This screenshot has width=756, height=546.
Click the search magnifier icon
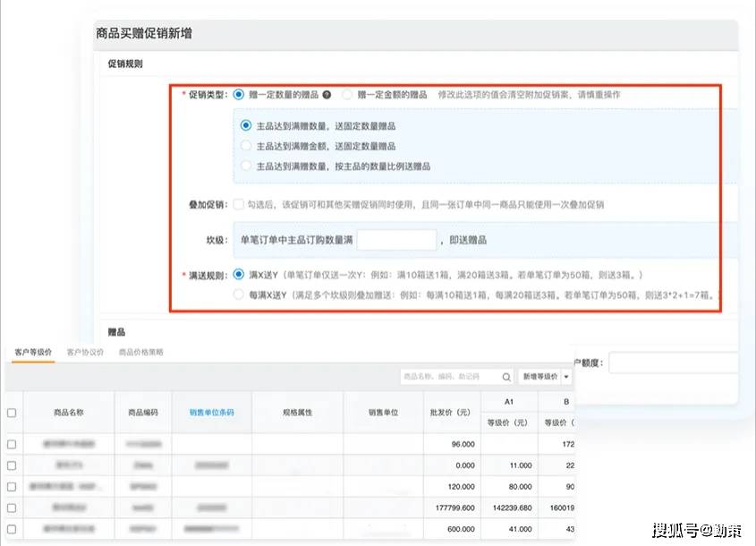(x=506, y=377)
